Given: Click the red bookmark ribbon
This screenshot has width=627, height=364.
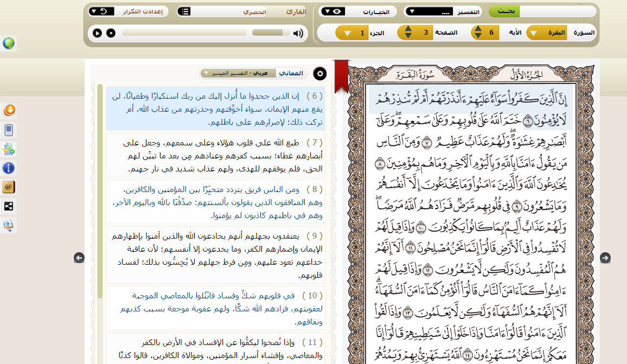Looking at the screenshot, I should click(x=341, y=76).
